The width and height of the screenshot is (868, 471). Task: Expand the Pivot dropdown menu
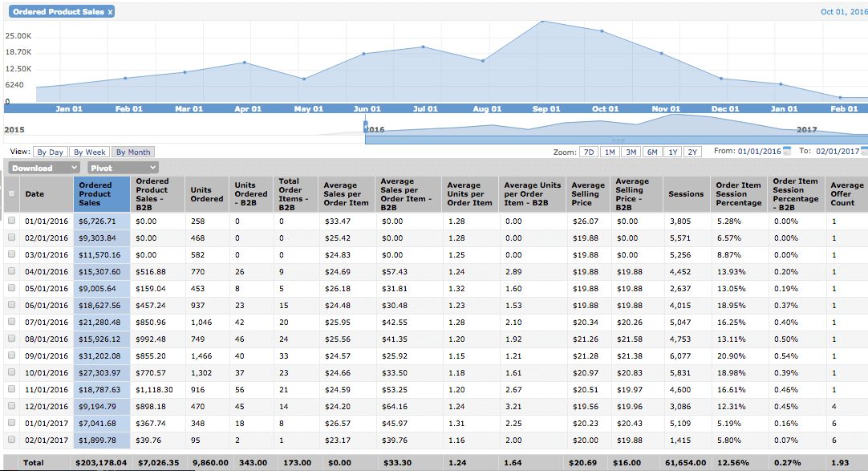pos(123,168)
